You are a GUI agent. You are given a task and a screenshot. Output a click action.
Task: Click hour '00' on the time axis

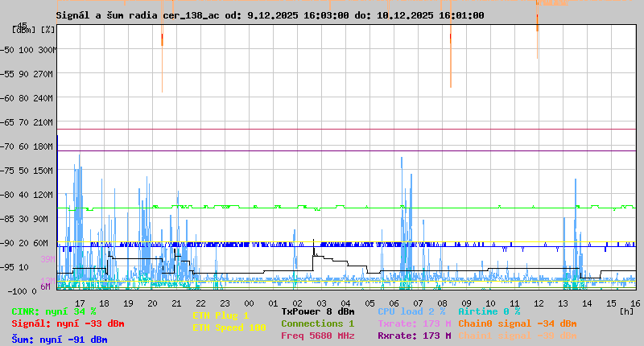tap(250, 303)
